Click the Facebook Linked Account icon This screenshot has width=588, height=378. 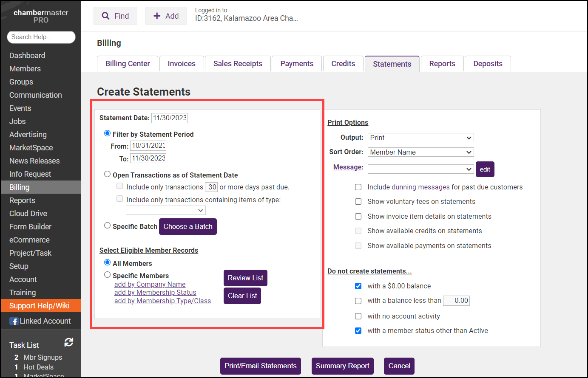pyautogui.click(x=14, y=322)
